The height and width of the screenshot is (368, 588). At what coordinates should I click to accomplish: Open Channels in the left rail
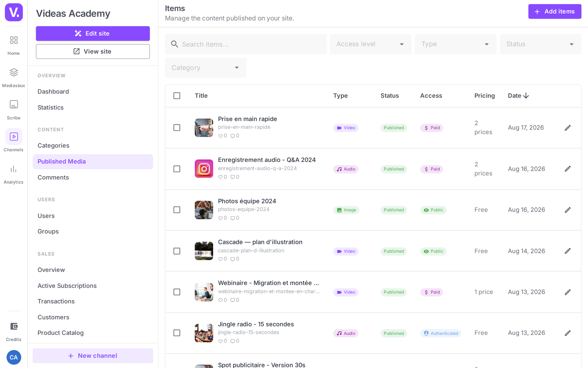[x=14, y=140]
